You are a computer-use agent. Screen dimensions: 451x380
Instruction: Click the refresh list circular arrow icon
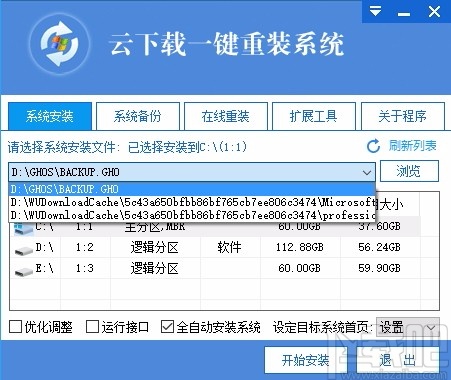click(x=373, y=146)
